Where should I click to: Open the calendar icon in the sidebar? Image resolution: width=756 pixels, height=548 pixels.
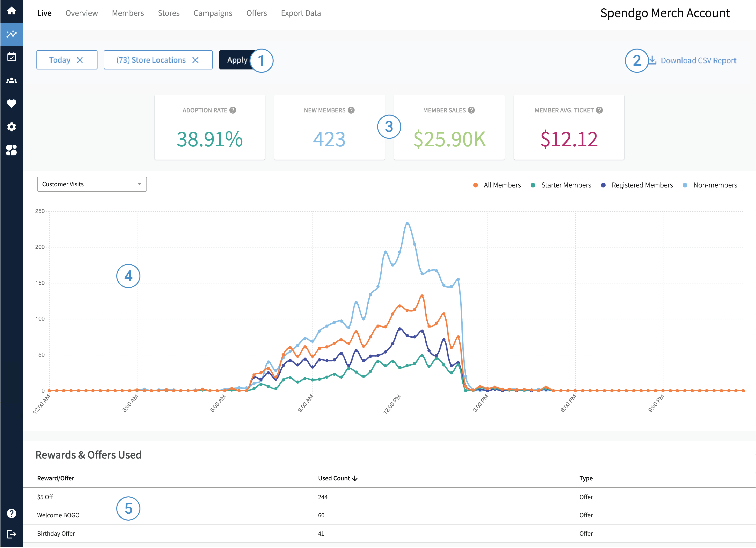(12, 57)
